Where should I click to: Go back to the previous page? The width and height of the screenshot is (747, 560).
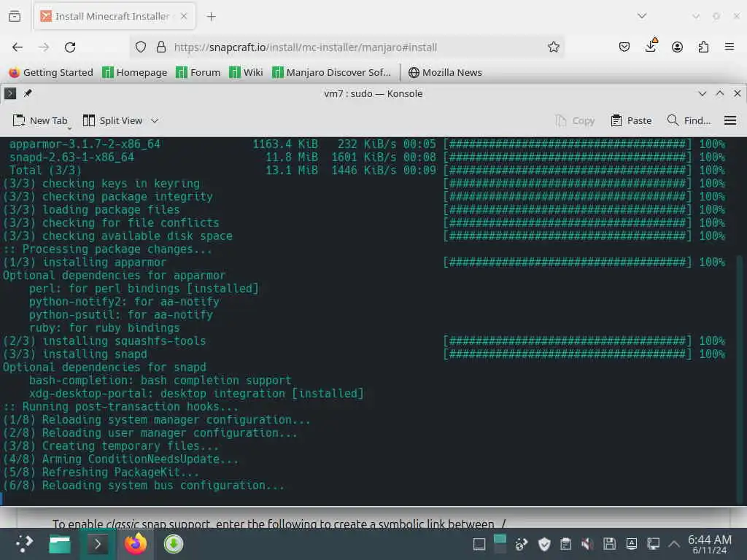(18, 47)
